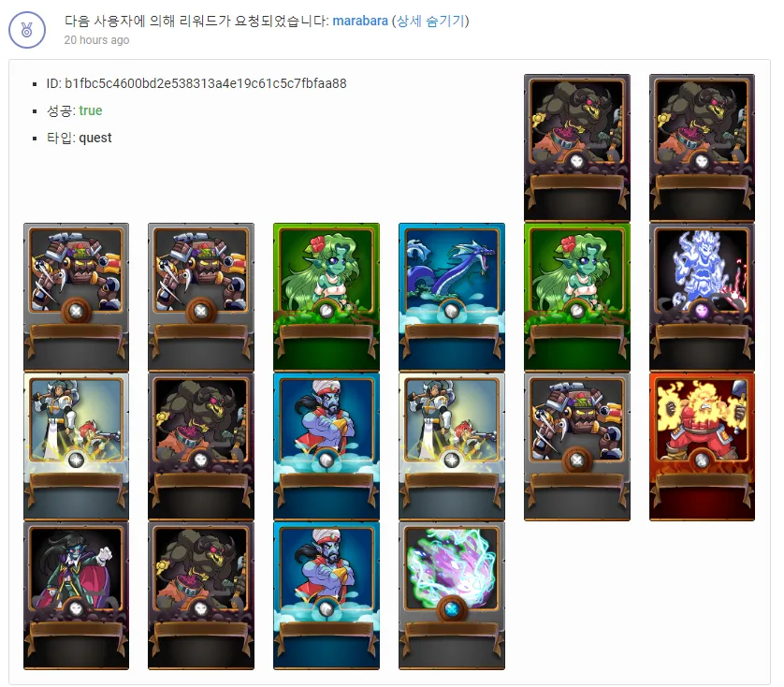The image size is (784, 687).
Task: Click the blue gem icon on the energy orb card
Action: point(452,609)
